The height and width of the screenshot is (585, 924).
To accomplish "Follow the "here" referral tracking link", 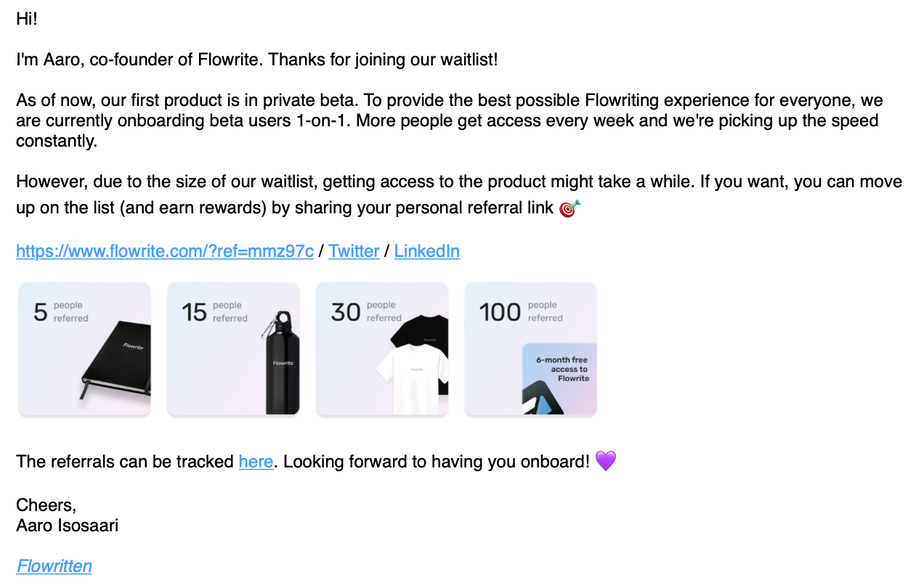I will (256, 462).
